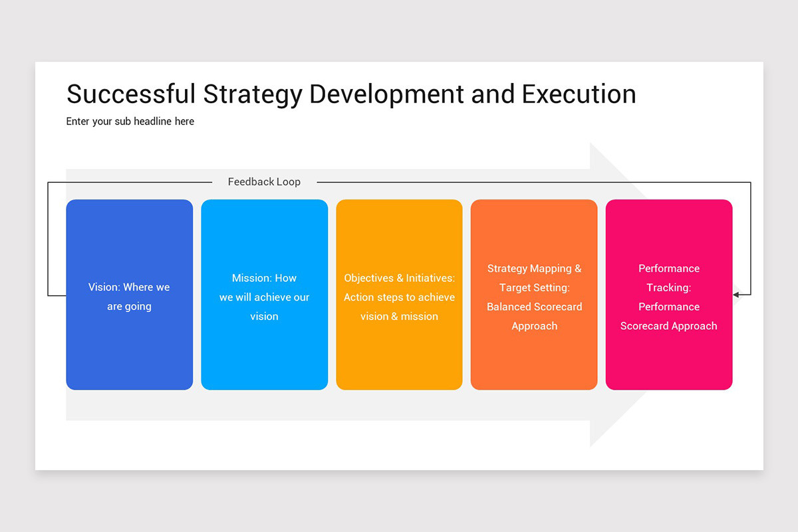Click the Successful Strategy Development title

[x=350, y=94]
